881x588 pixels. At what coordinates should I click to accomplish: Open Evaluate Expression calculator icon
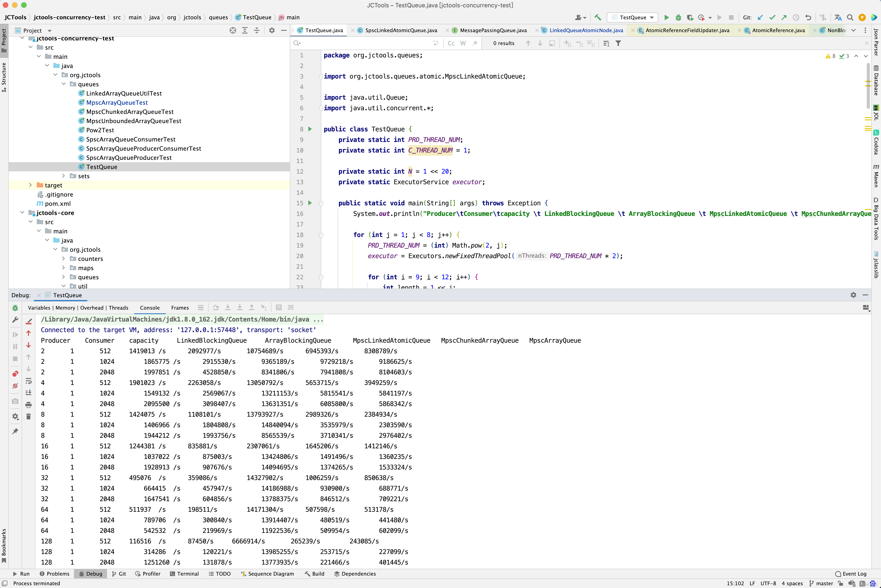tap(279, 308)
